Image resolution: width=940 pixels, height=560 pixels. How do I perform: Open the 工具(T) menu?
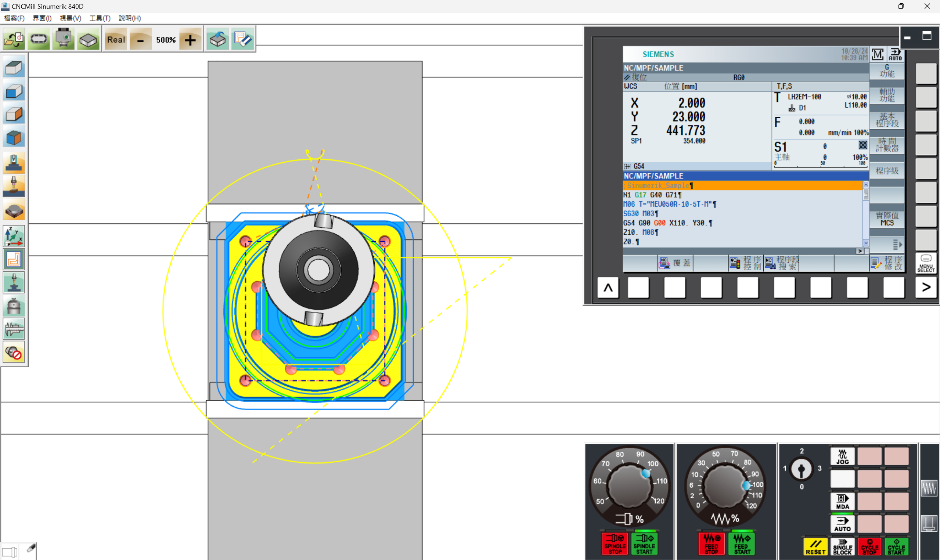[100, 18]
